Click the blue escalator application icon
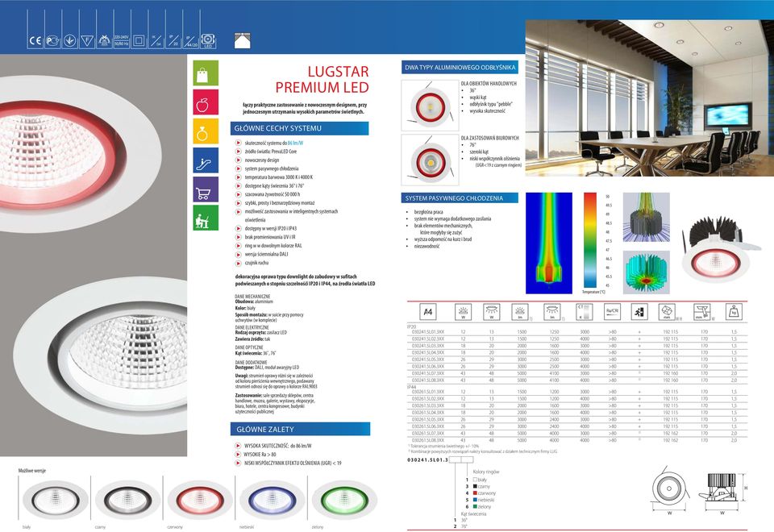Viewport: 774px width, 532px height. coord(206,160)
